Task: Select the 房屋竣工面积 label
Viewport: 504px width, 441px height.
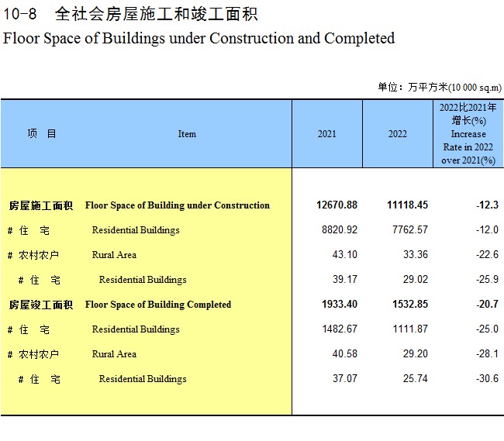Action: coord(41,305)
